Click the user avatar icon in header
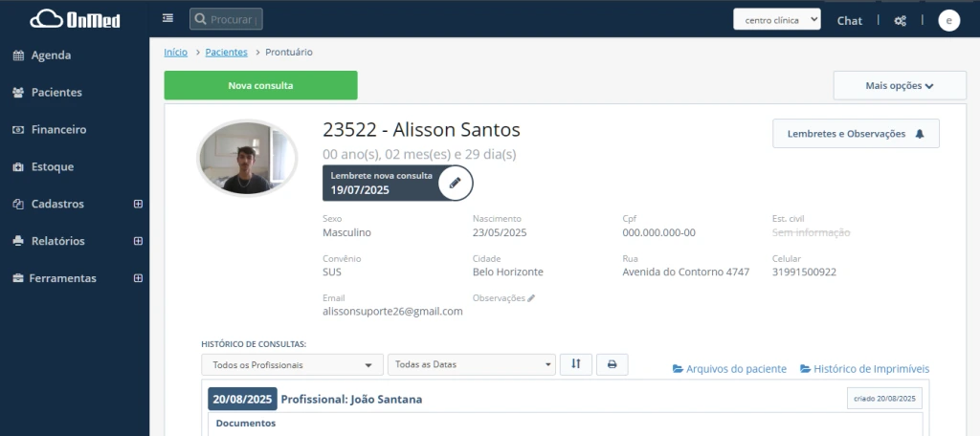This screenshot has width=980, height=436. [948, 20]
